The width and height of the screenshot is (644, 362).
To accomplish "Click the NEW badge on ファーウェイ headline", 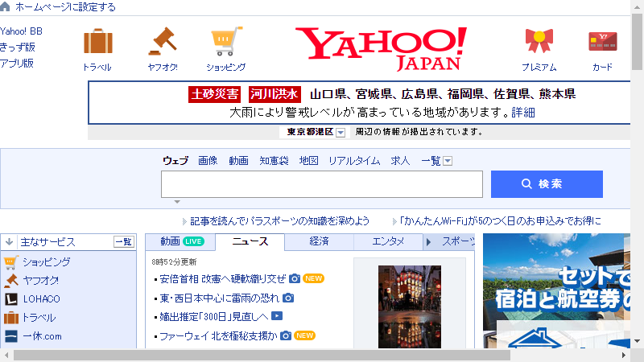I will pos(304,335).
